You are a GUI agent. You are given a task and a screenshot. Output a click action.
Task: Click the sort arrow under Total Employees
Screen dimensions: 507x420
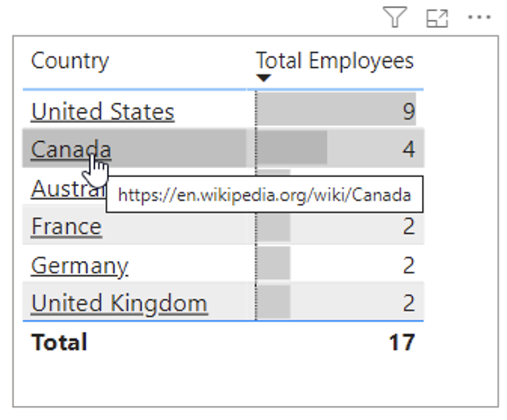[x=264, y=78]
